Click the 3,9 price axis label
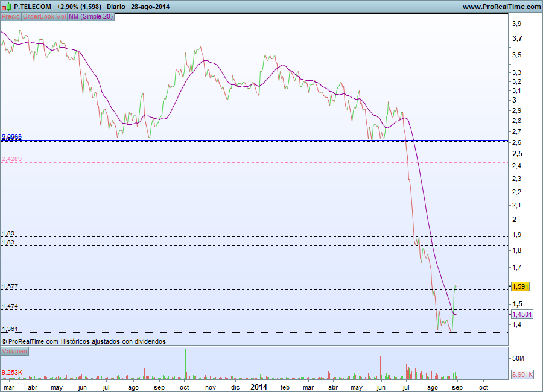This screenshot has height=392, width=543. 516,24
